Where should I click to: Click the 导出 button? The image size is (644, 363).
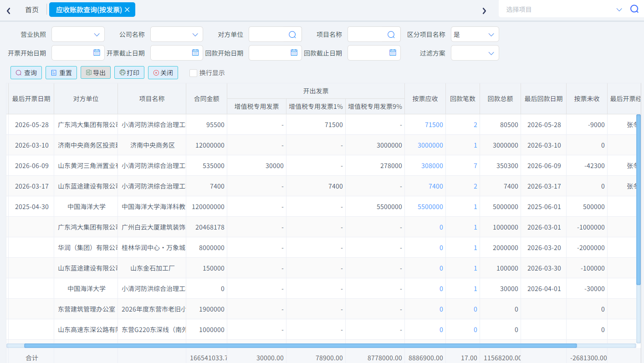tap(96, 73)
